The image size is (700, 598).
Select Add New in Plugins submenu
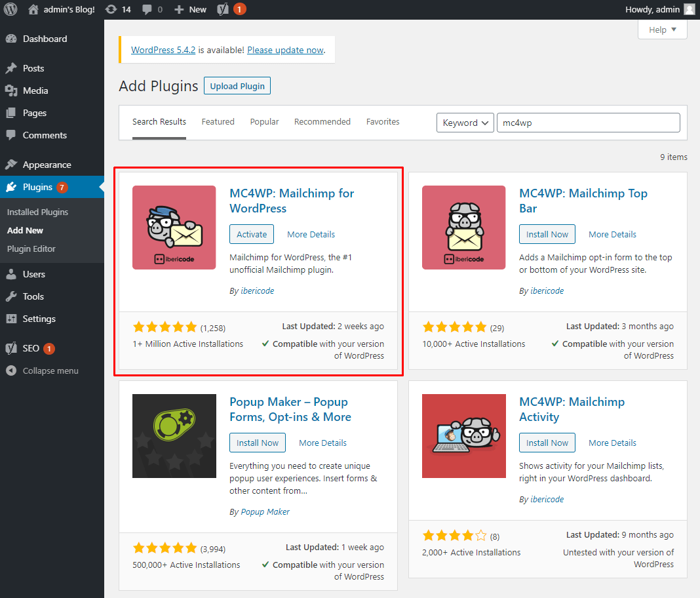(25, 230)
